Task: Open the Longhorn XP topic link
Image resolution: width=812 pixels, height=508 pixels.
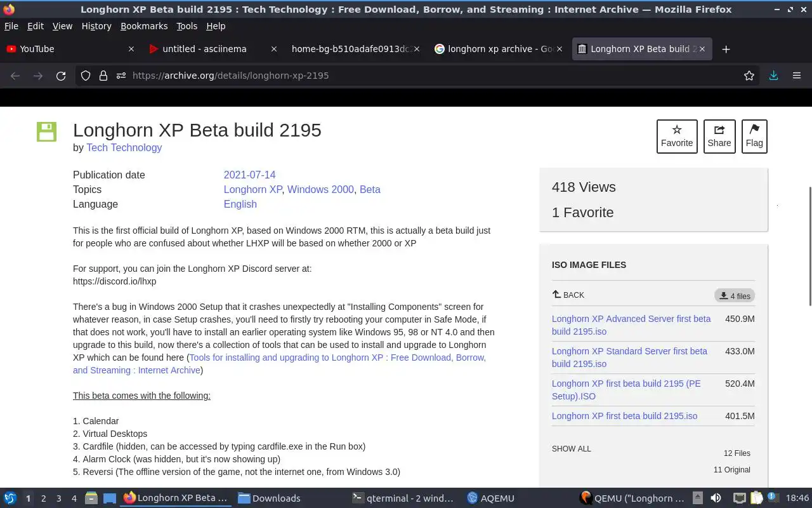Action: [x=252, y=189]
